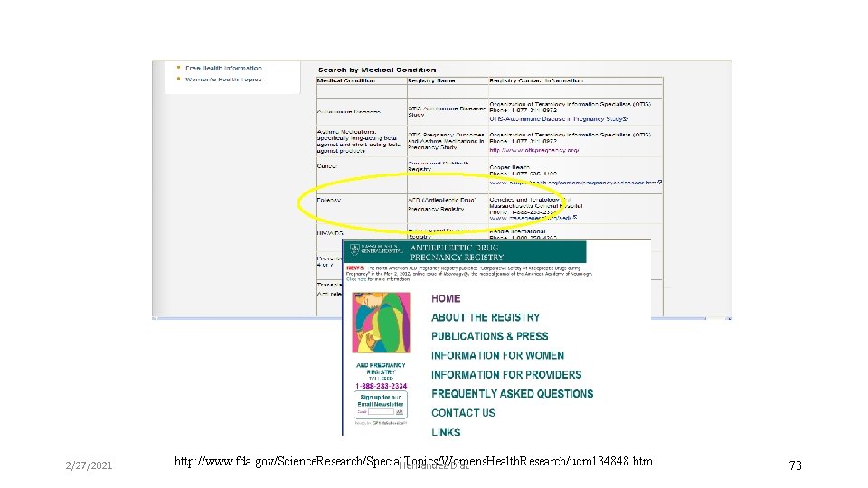
Task: Click the Massachusetts General Hospital logo
Action: click(376, 250)
